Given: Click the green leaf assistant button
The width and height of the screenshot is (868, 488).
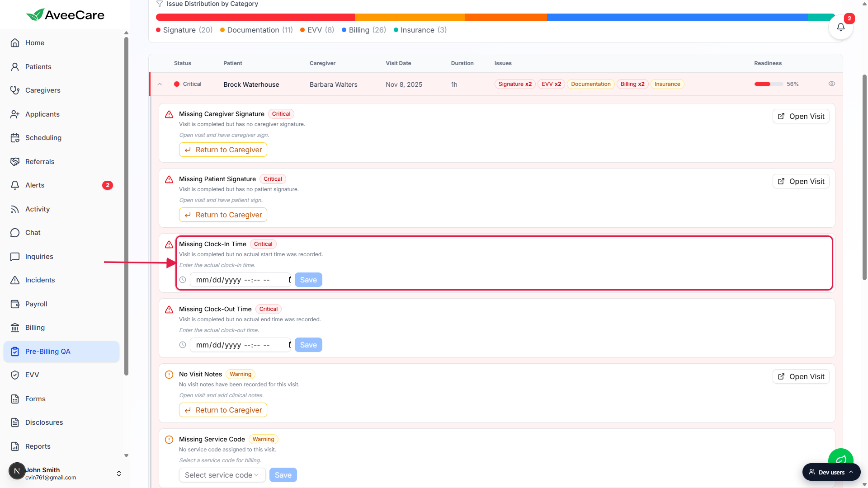Looking at the screenshot, I should pos(840,457).
